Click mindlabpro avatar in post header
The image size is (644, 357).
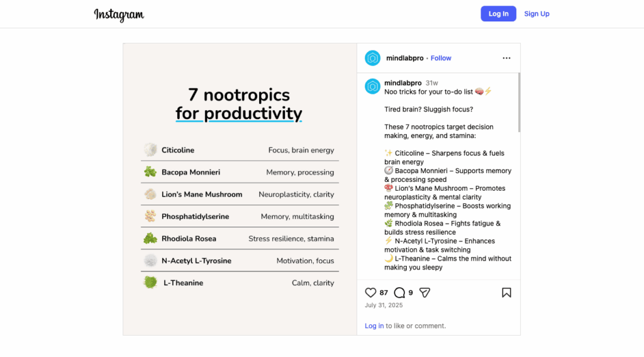click(x=372, y=58)
